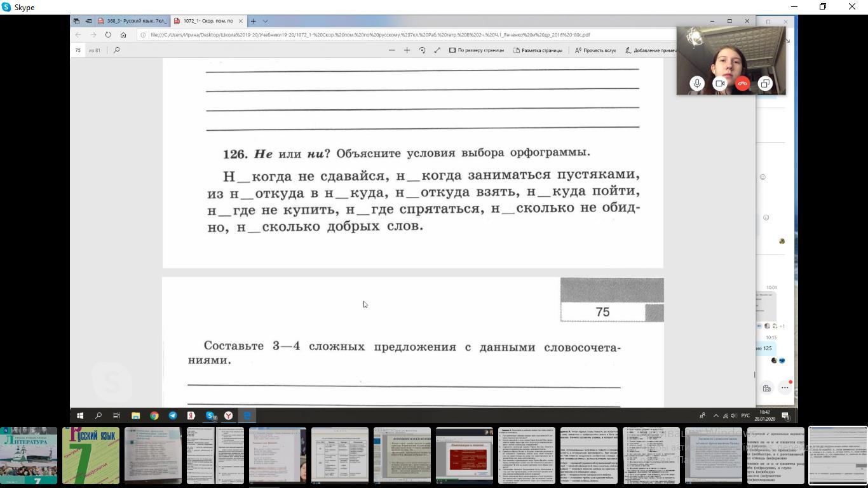The width and height of the screenshot is (868, 488).
Task: Click Прочесть вслух read aloud button
Action: pyautogui.click(x=595, y=50)
